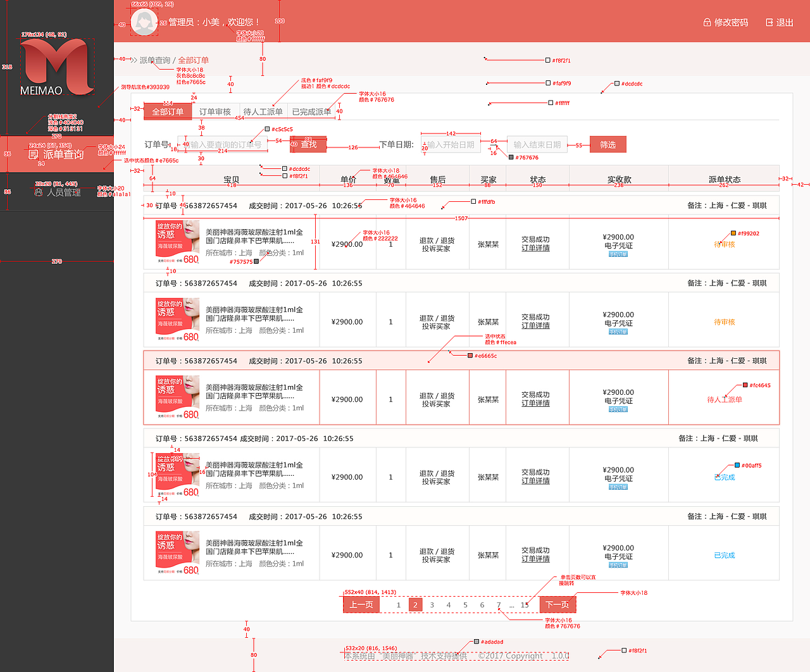Click the breadcrumb arrows before 派单查询
This screenshot has height=672, width=810.
pyautogui.click(x=133, y=59)
